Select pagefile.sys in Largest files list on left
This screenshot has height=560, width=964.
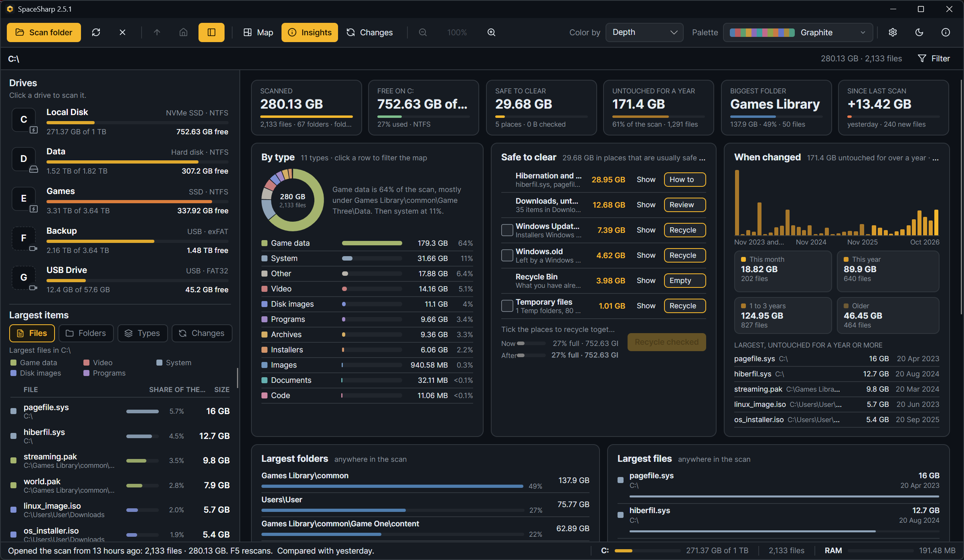(x=120, y=411)
